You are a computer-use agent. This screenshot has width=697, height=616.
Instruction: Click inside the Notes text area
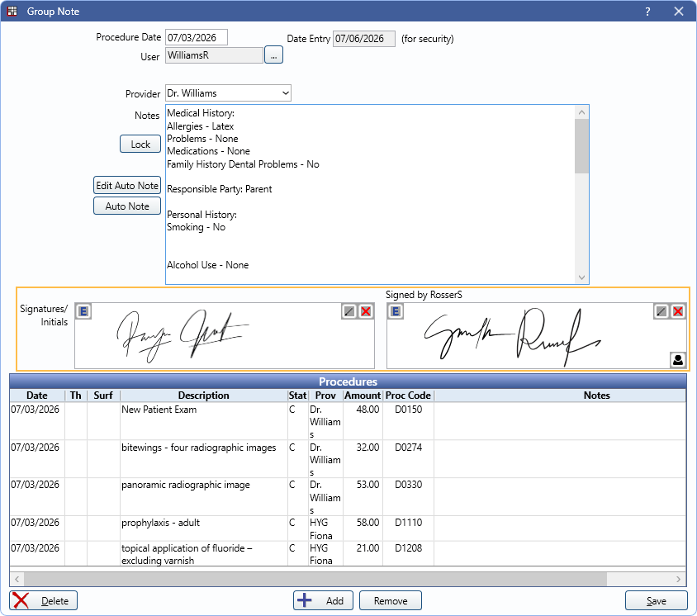370,195
